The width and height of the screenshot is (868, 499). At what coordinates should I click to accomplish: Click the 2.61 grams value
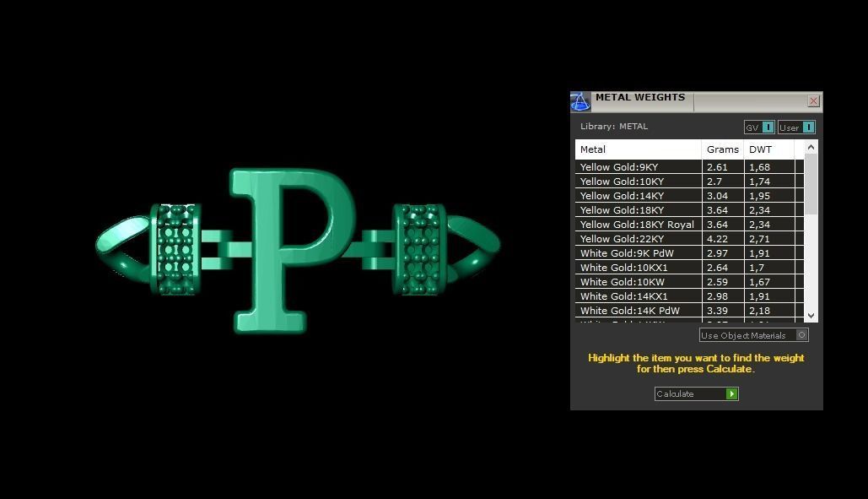[x=717, y=166]
